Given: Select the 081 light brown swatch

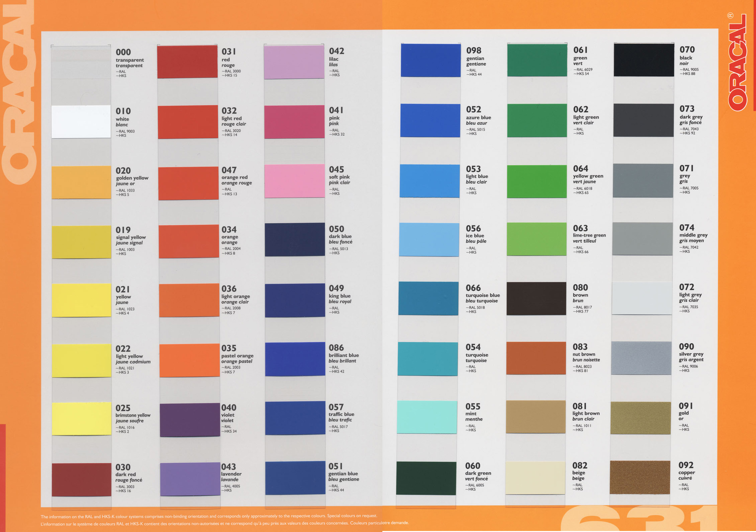Looking at the screenshot, I should pyautogui.click(x=535, y=417).
